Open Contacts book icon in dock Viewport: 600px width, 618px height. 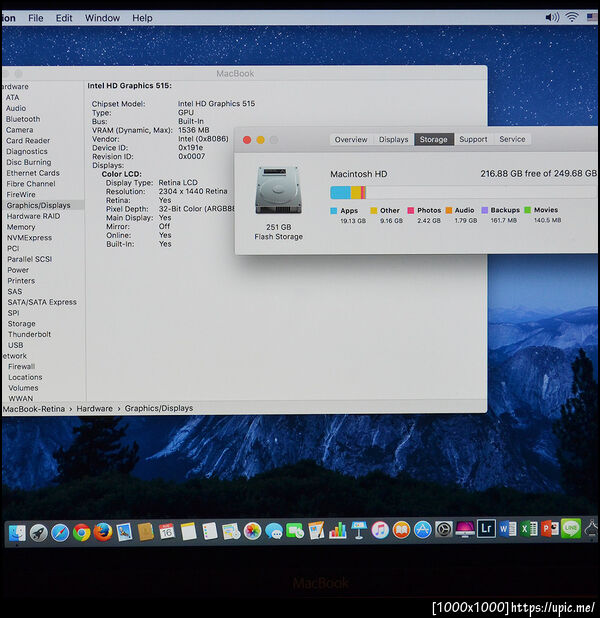coord(145,532)
